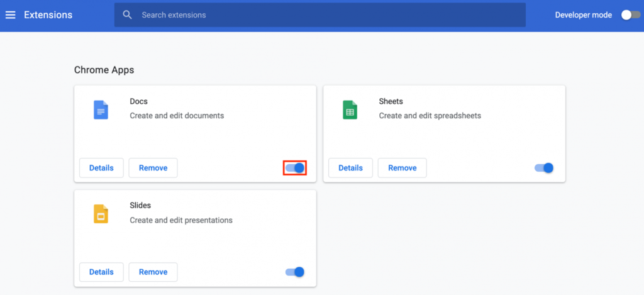Click the Slides app name
The width and height of the screenshot is (644, 295).
click(140, 205)
